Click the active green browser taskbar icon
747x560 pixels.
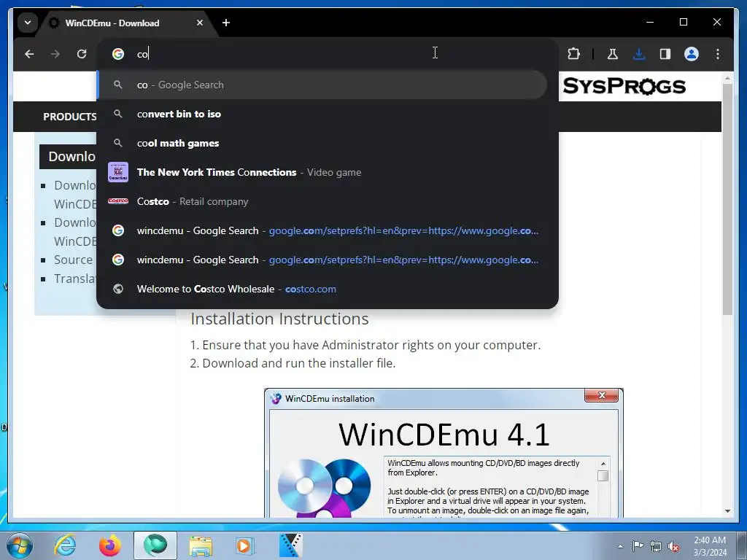(155, 545)
